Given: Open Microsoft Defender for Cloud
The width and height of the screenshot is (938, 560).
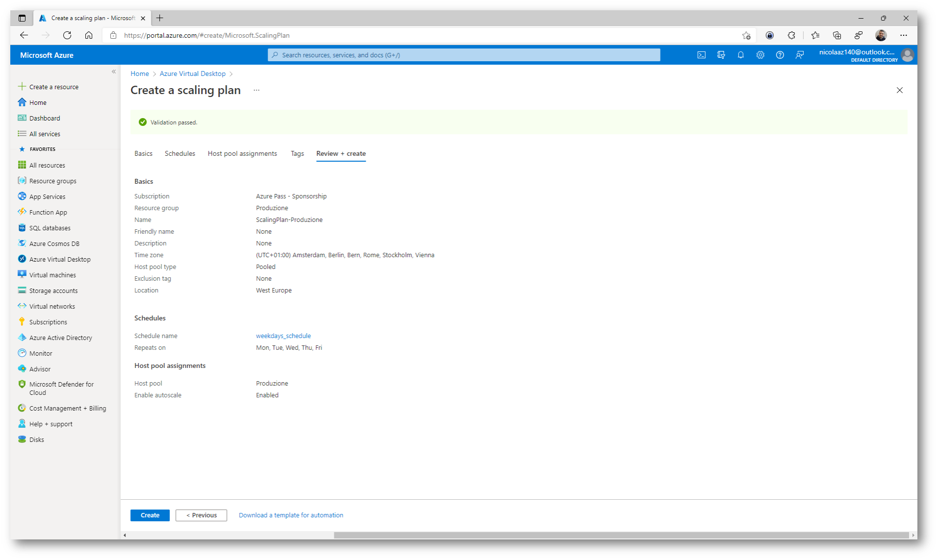Looking at the screenshot, I should (x=56, y=388).
